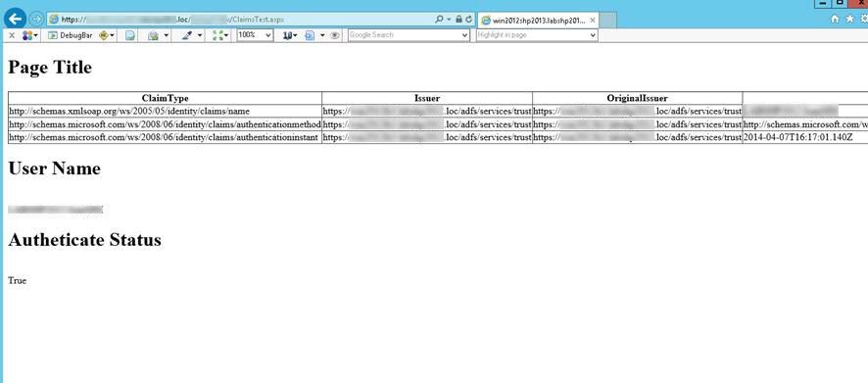Click the page document icon beside DebugBar
This screenshot has height=383, width=868.
(129, 35)
